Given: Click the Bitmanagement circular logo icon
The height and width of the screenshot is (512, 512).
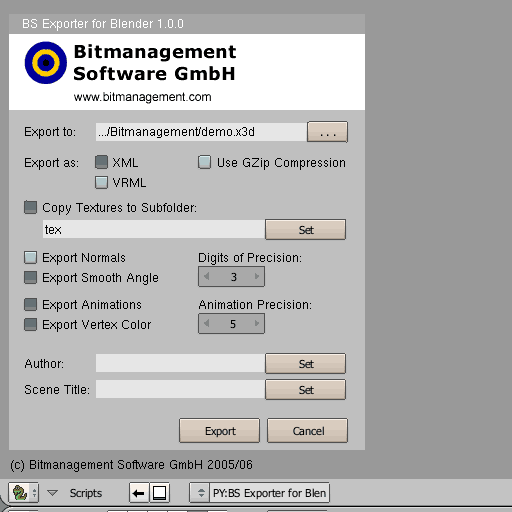Looking at the screenshot, I should tap(46, 63).
